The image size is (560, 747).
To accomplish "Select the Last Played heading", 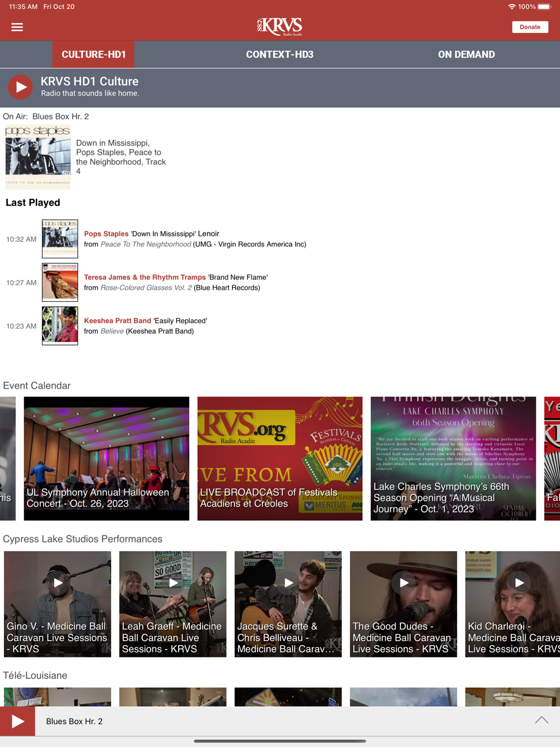I will point(33,203).
